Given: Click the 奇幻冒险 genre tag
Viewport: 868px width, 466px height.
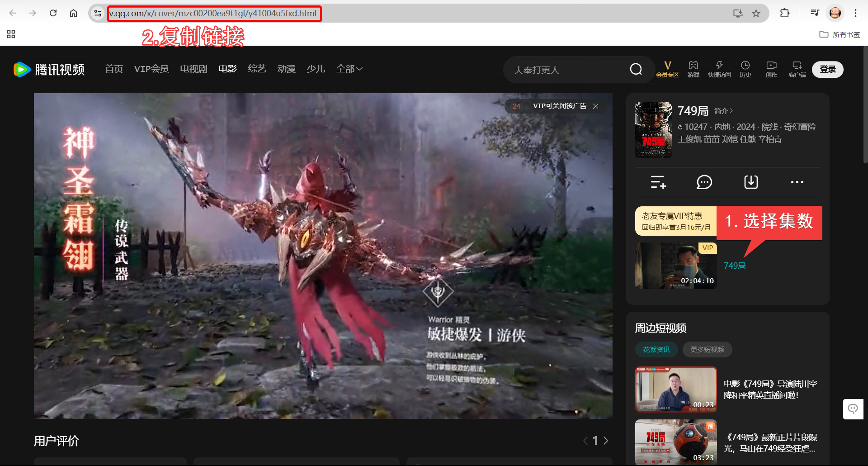Looking at the screenshot, I should (800, 127).
